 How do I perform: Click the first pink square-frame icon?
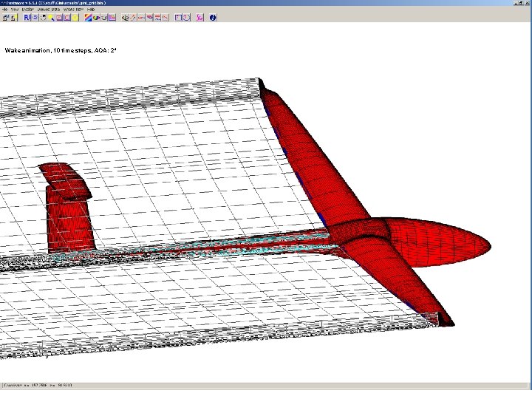point(59,17)
